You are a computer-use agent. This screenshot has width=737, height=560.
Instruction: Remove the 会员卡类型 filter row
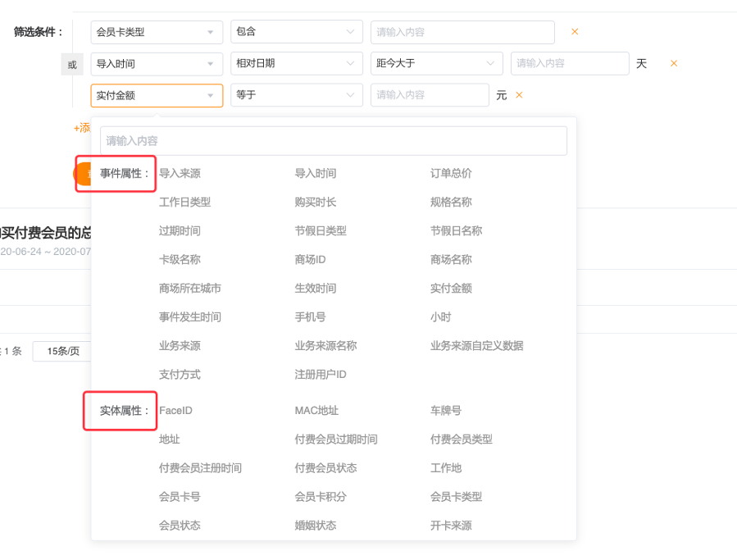[575, 32]
